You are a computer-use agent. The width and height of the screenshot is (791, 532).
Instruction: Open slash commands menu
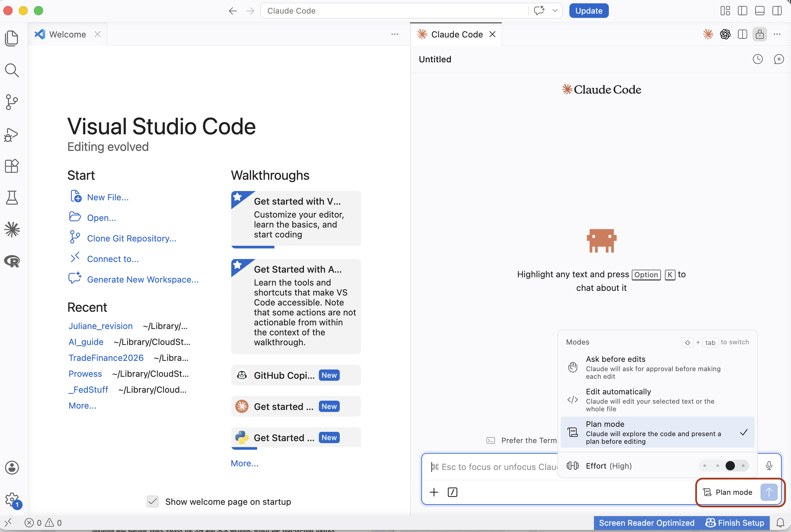[x=453, y=492]
